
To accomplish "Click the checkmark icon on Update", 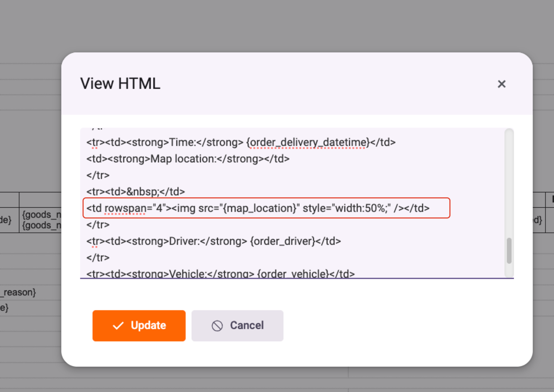I will (118, 326).
